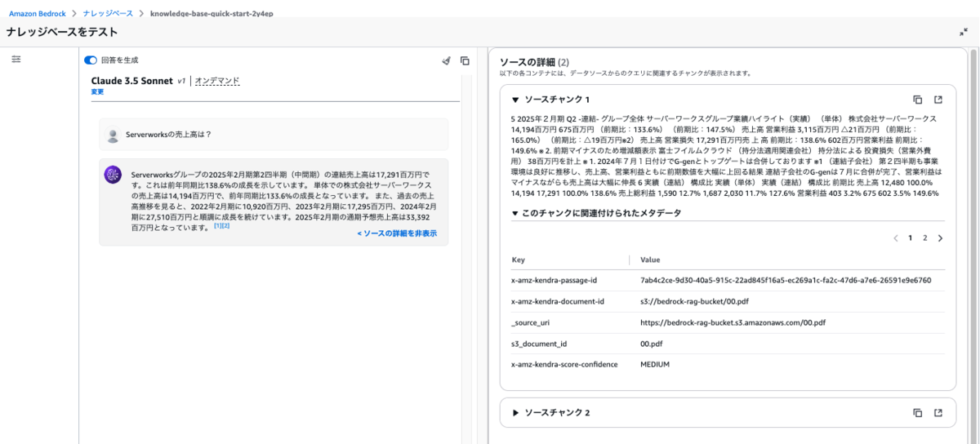Select metadata page 2
This screenshot has width=980, height=444.
[925, 238]
